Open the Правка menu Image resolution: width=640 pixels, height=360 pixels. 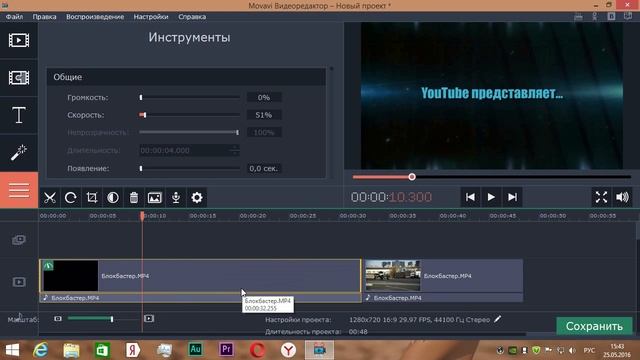[44, 17]
